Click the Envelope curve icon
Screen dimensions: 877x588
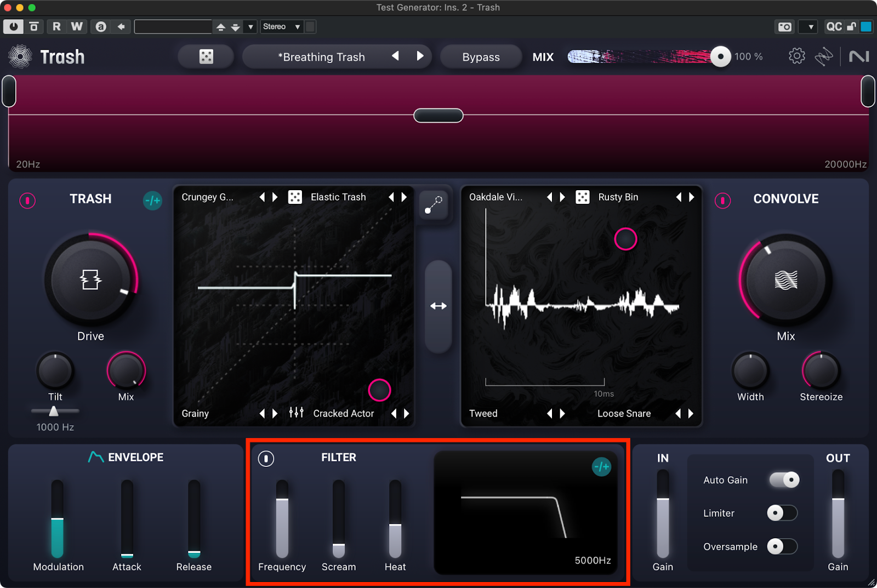(x=95, y=456)
